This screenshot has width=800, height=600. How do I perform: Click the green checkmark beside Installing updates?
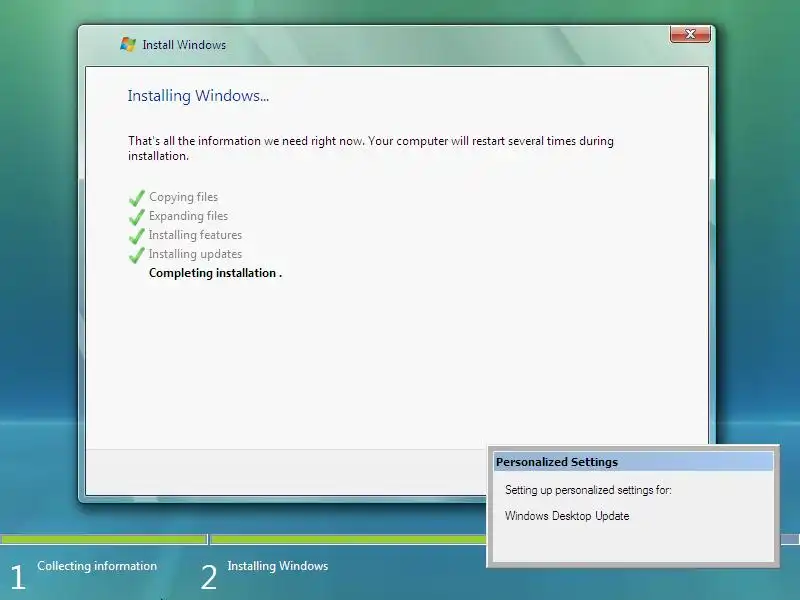tap(137, 255)
